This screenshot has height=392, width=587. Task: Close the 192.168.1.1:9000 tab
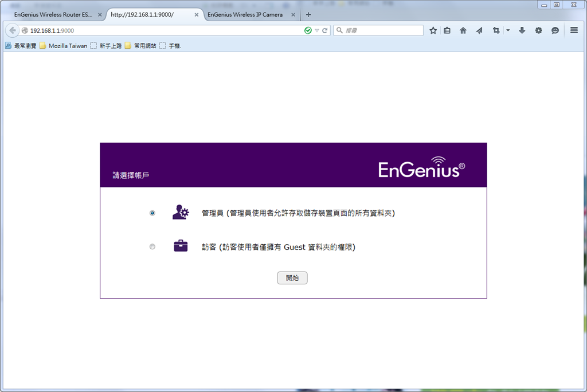point(197,15)
